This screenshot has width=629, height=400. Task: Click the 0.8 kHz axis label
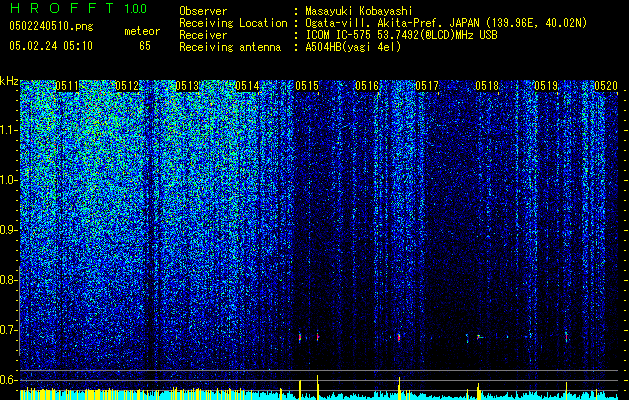(x=9, y=280)
